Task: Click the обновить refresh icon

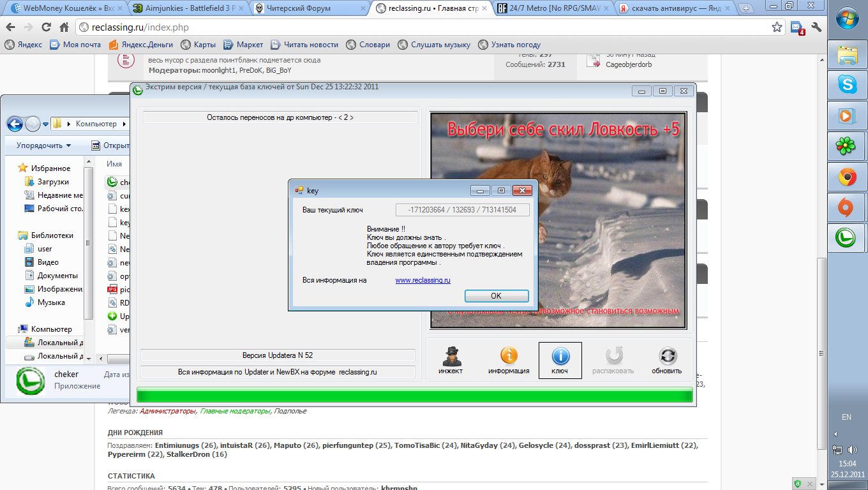Action: 666,360
